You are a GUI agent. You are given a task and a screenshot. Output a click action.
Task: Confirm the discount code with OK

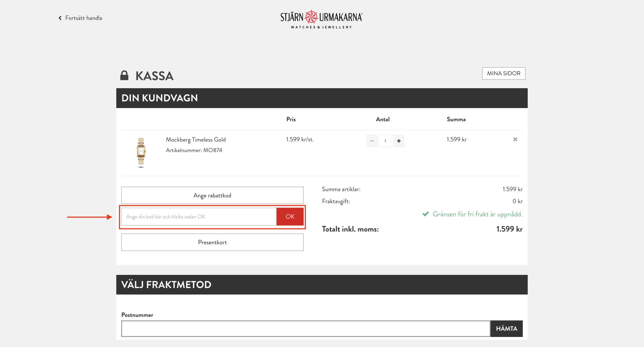pyautogui.click(x=290, y=216)
